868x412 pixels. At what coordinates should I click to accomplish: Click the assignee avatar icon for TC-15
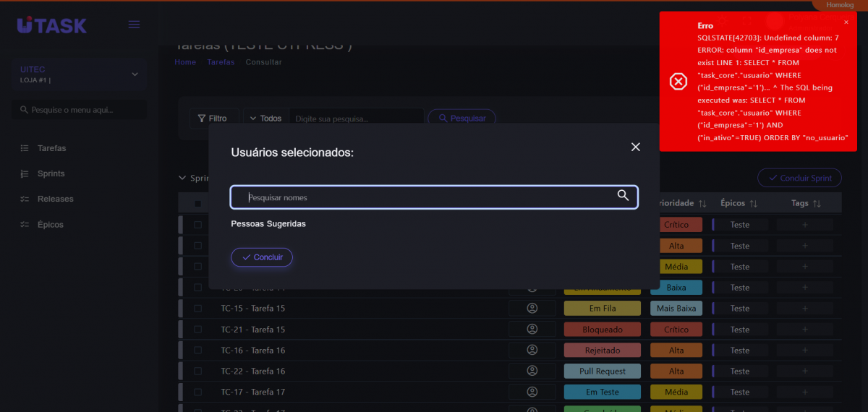click(532, 309)
